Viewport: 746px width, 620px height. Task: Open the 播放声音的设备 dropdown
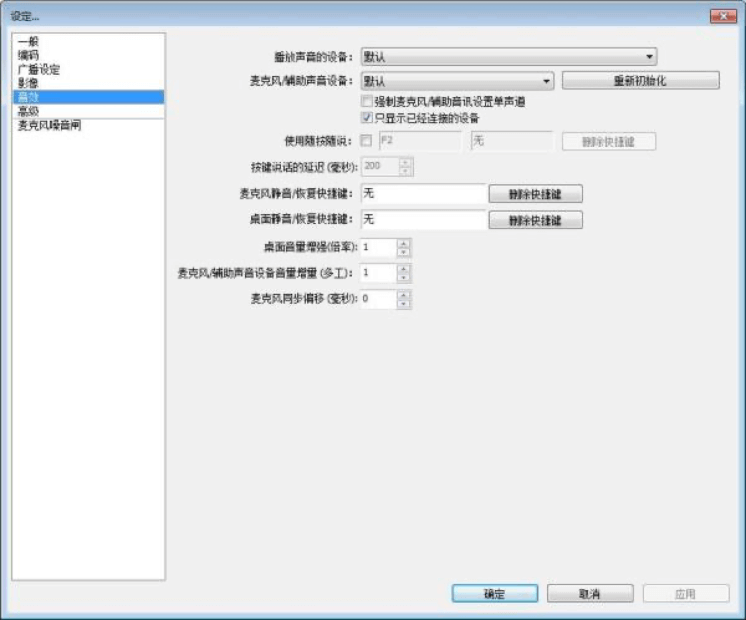click(x=507, y=57)
